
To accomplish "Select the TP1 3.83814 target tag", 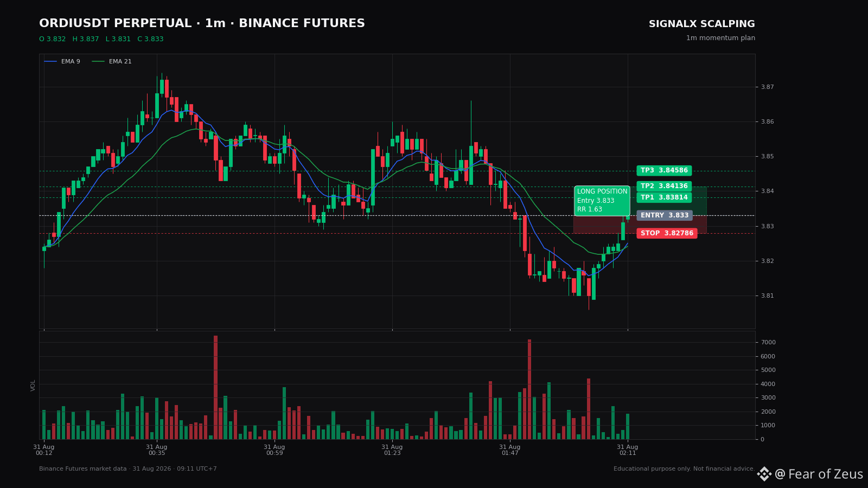I will (664, 198).
